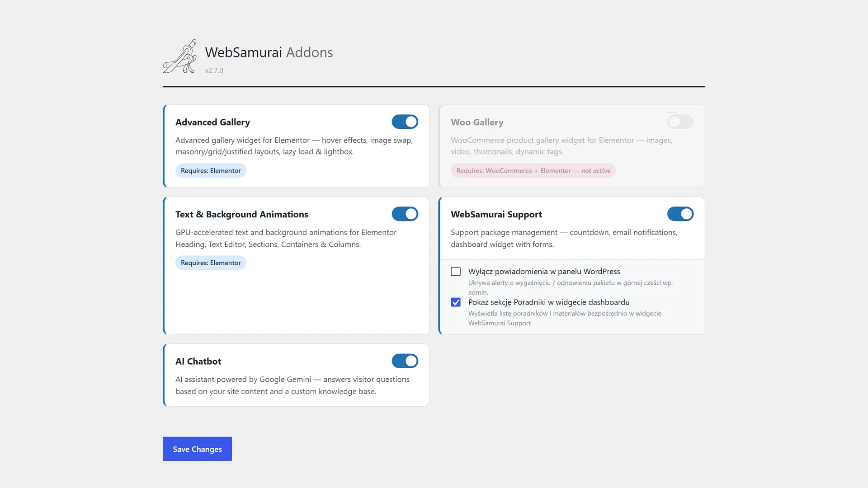Click the Google Gemini AI assistant description
Image resolution: width=868 pixels, height=488 pixels.
click(x=292, y=385)
